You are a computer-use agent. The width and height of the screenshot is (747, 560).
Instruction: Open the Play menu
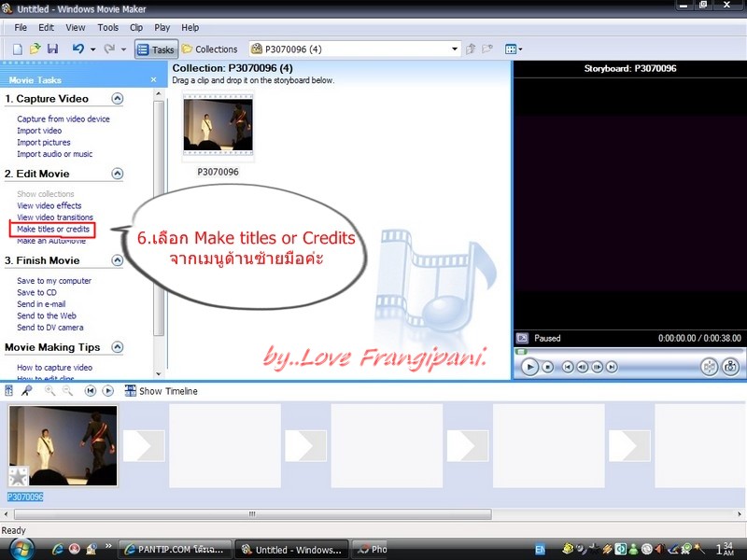click(162, 28)
